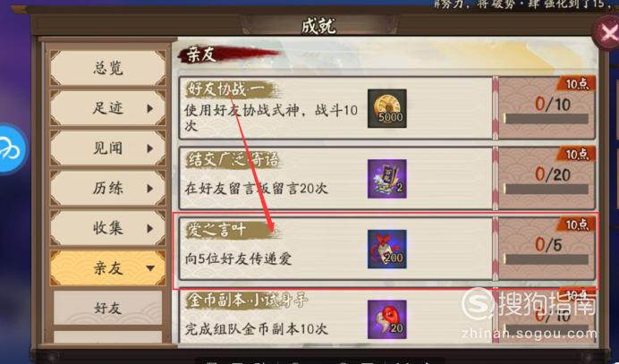Click the 0/10 progress bar of 好友协战一
Screen dimensions: 619x364
coord(547,118)
